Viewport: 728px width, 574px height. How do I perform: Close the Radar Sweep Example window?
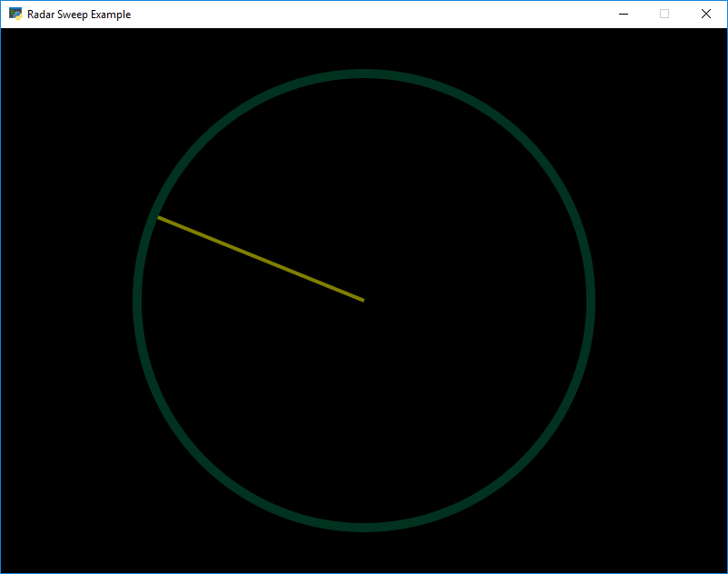pos(706,14)
